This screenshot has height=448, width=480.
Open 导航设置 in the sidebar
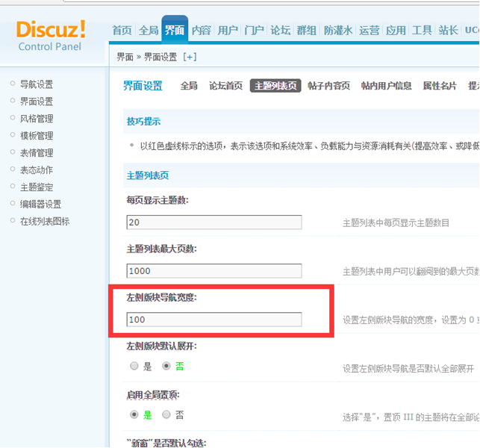click(x=37, y=84)
